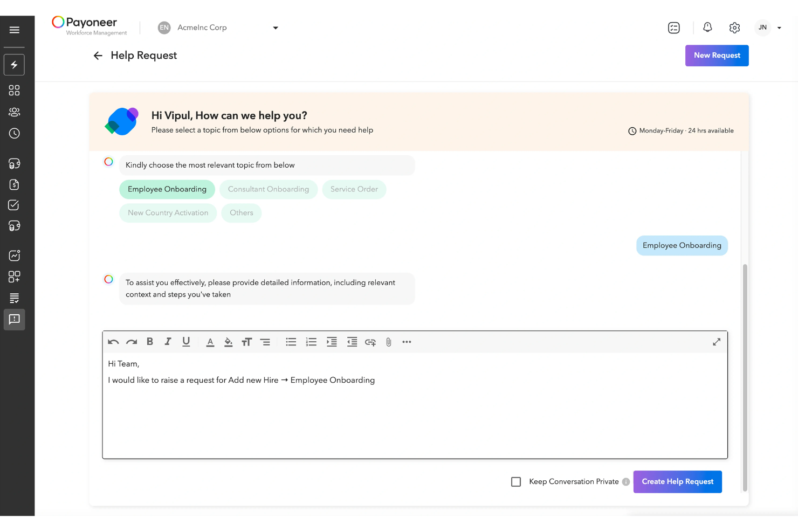Increase paragraph indent
The width and height of the screenshot is (798, 532).
point(332,342)
